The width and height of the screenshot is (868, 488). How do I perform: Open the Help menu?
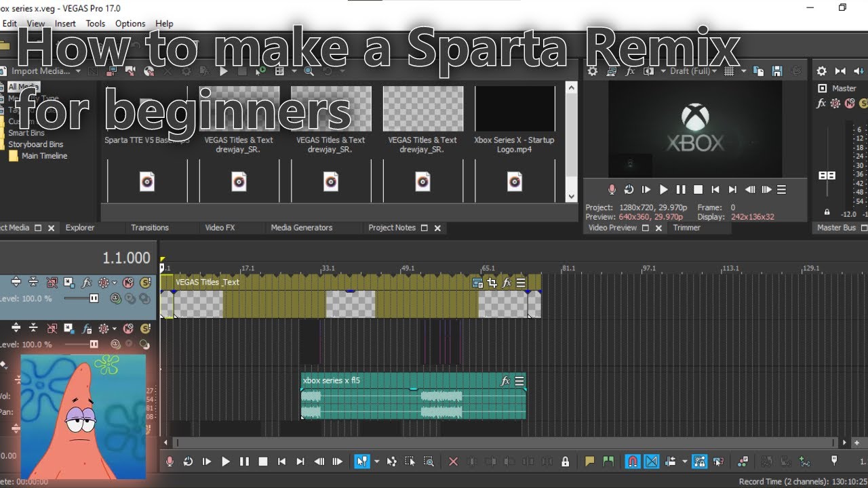[164, 23]
